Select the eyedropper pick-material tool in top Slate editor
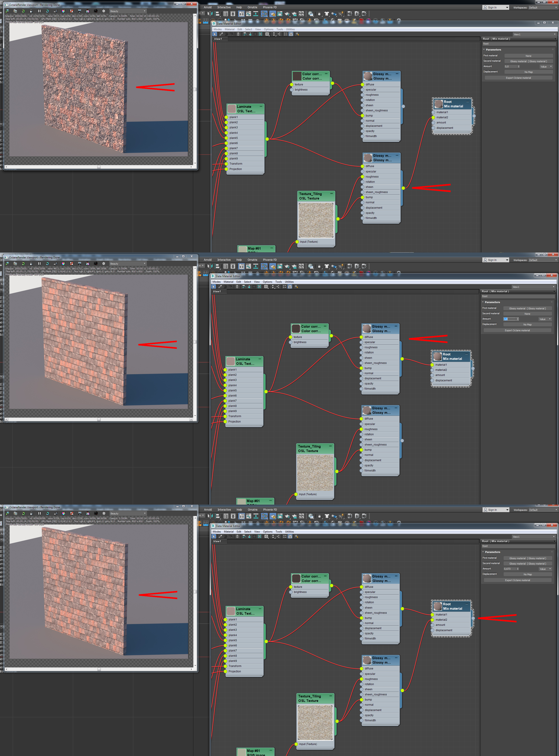The height and width of the screenshot is (756, 559). 221,34
